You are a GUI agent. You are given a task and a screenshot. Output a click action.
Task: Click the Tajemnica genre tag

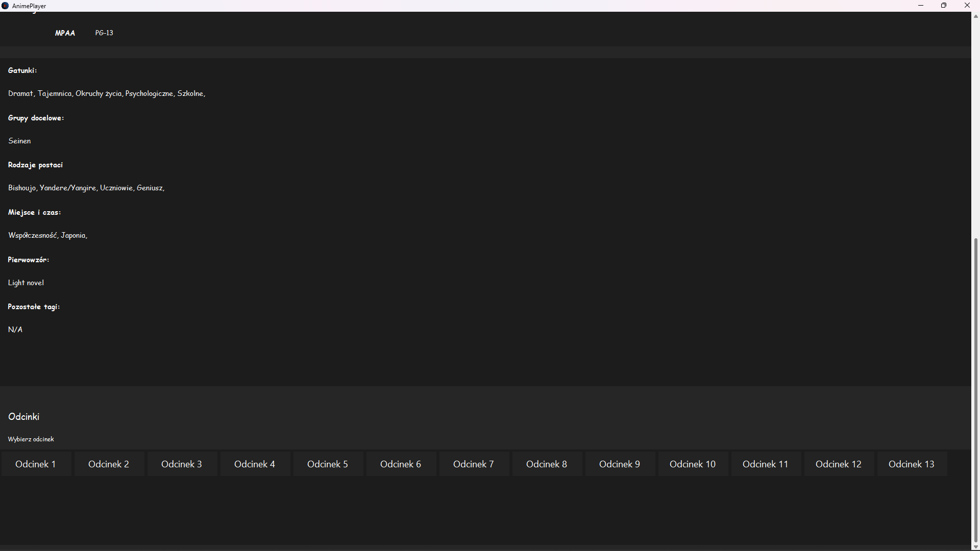54,93
